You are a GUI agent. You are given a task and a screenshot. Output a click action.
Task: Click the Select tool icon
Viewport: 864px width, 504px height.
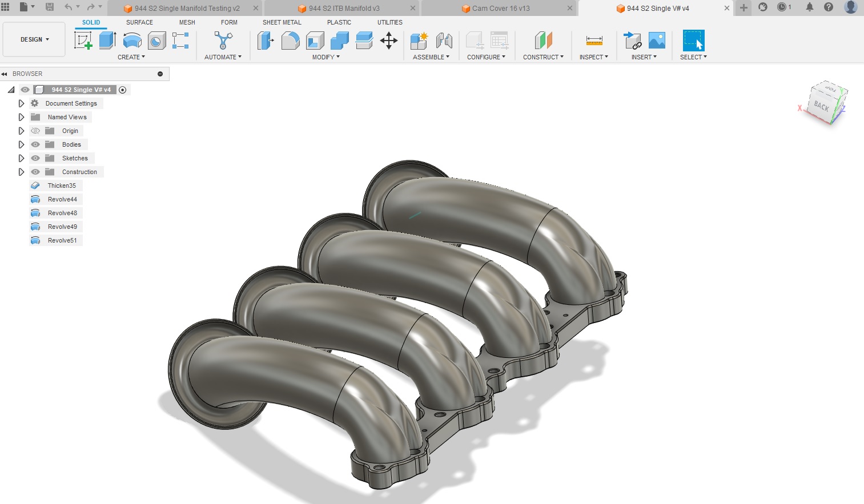tap(693, 40)
